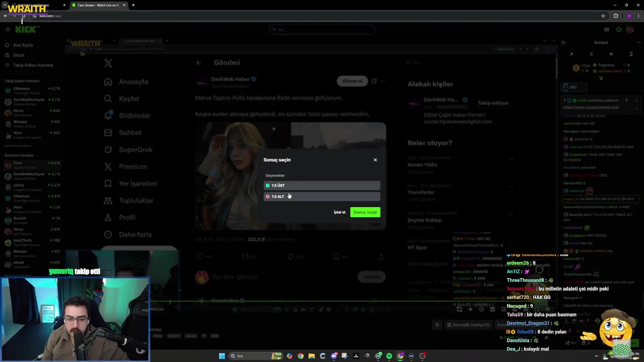The image size is (644, 362).
Task: Open the Windows Start menu
Action: click(222, 356)
